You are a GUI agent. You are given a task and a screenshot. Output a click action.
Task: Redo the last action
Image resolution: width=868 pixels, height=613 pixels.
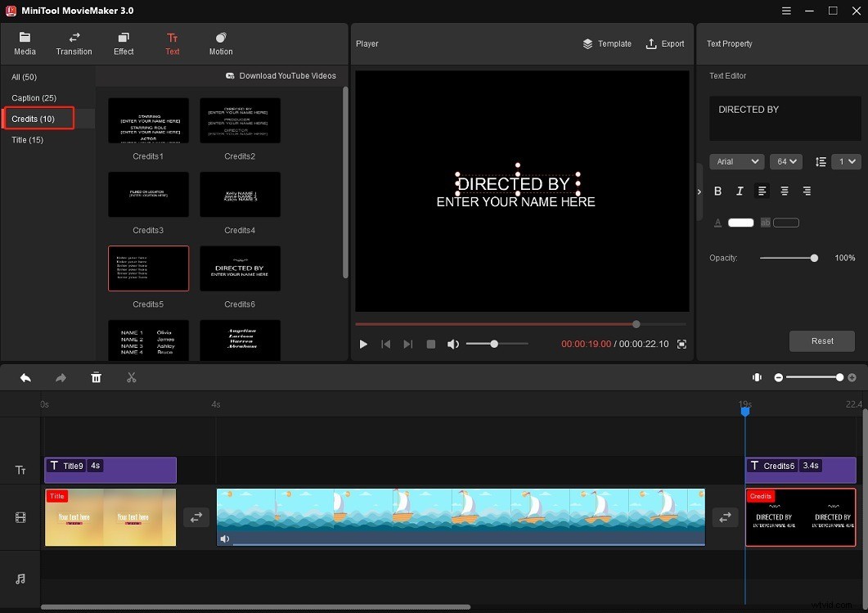[60, 377]
